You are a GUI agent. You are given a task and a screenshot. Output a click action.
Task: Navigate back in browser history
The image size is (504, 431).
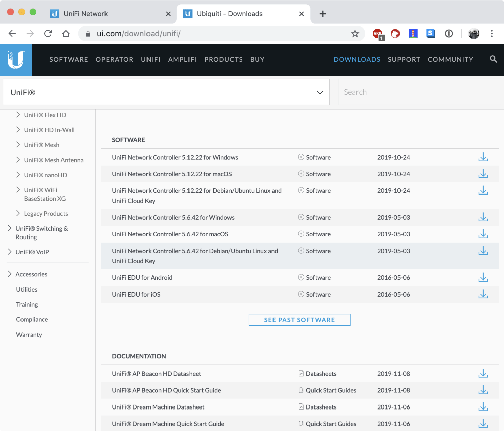pyautogui.click(x=12, y=34)
